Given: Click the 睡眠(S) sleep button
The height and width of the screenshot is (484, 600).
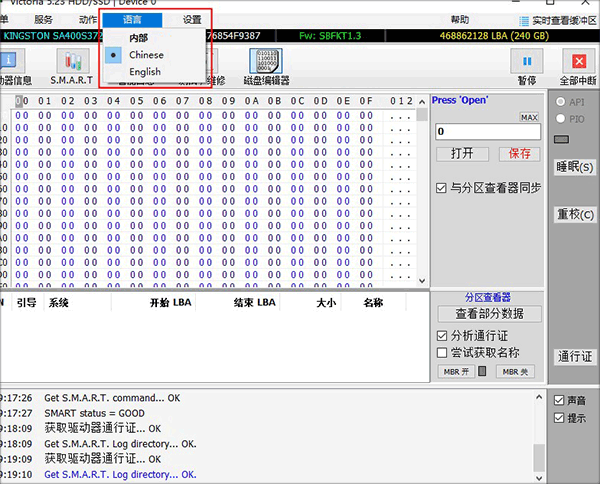Looking at the screenshot, I should [575, 167].
